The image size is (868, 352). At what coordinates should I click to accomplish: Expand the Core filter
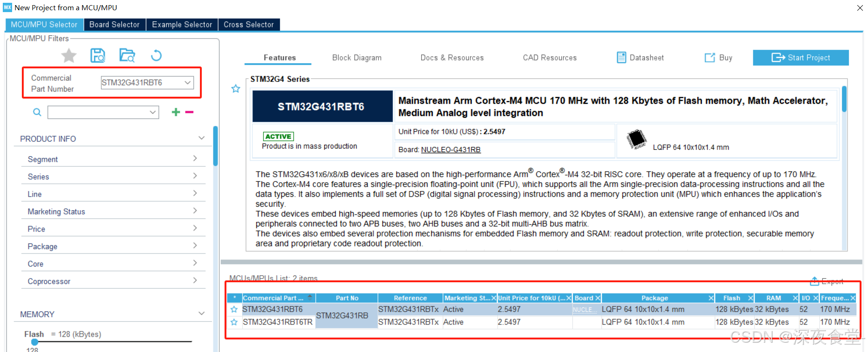point(195,263)
